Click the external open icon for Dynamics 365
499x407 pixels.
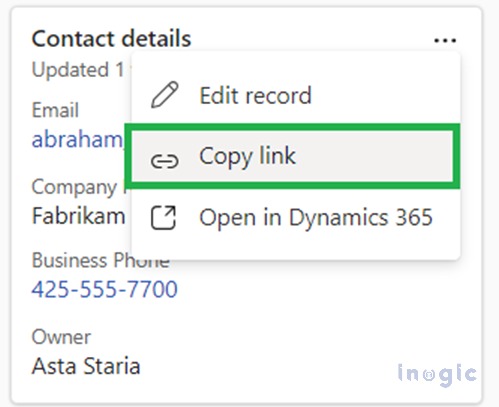pos(163,218)
